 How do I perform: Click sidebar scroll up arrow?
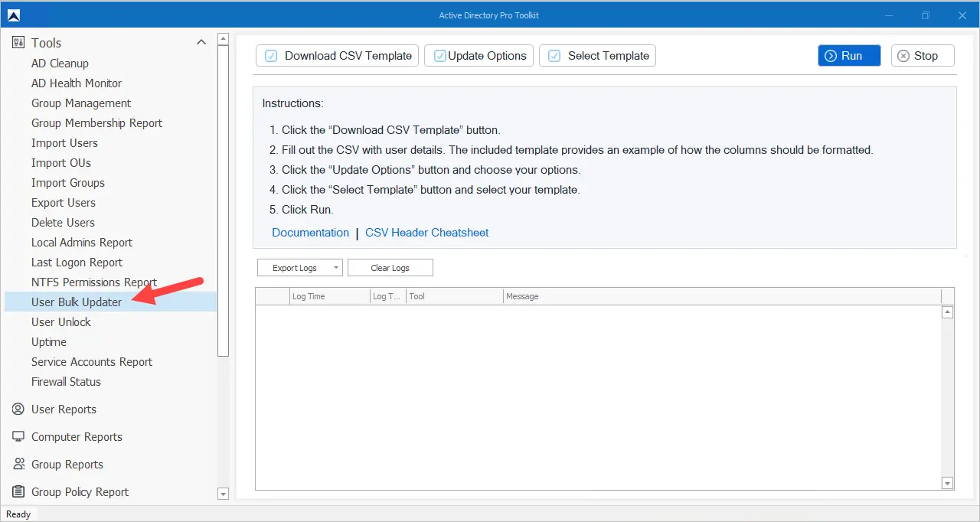tap(224, 39)
